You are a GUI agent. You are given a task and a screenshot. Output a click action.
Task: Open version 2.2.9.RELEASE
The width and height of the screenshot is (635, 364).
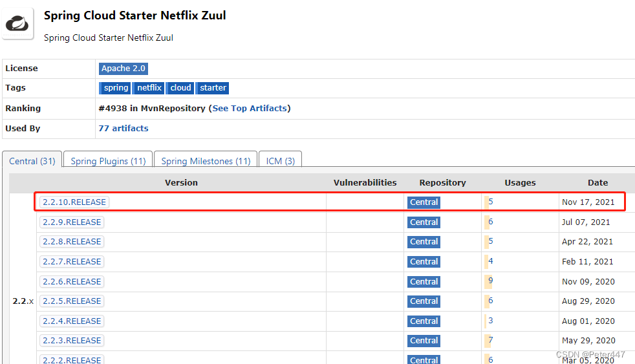coord(72,222)
